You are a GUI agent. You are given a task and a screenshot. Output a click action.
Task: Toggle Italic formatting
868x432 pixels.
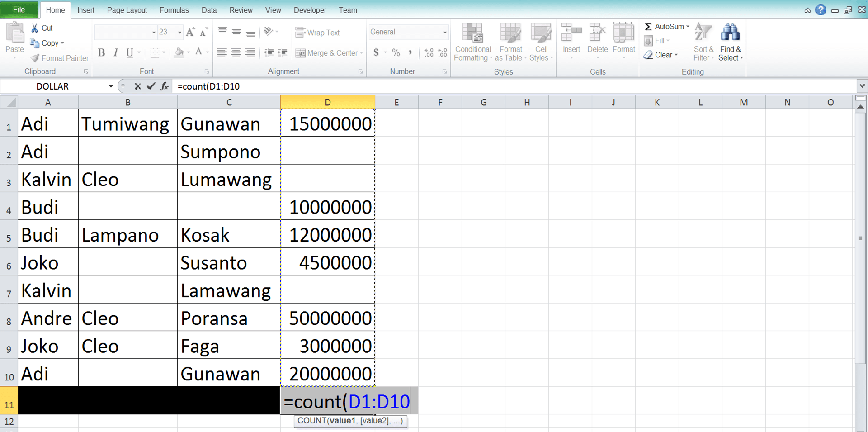pos(116,53)
